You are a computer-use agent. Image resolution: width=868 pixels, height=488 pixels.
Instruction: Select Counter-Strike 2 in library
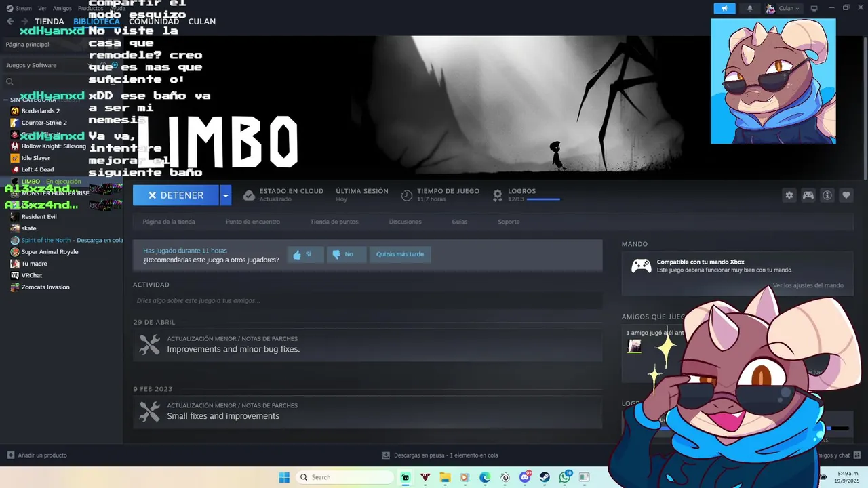(x=44, y=123)
